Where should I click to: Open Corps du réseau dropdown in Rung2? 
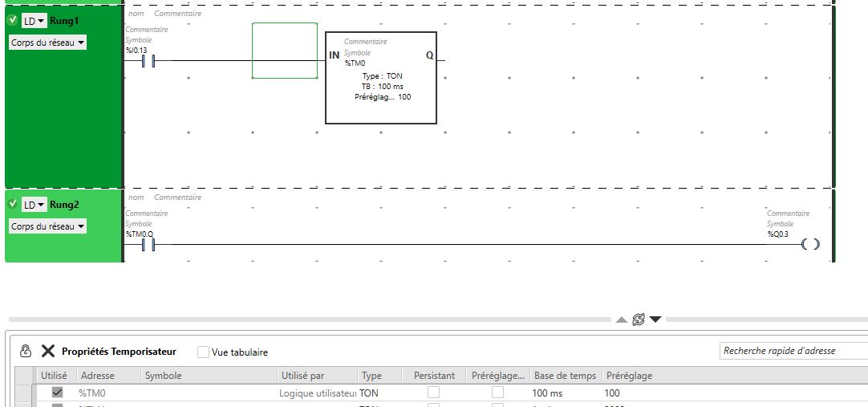(47, 227)
